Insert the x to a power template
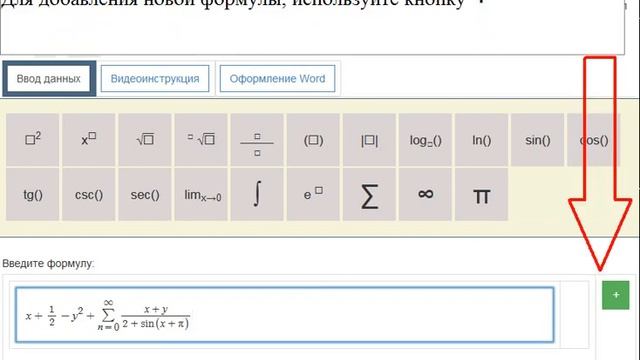Screen dimensions: 640x360 pyautogui.click(x=89, y=140)
